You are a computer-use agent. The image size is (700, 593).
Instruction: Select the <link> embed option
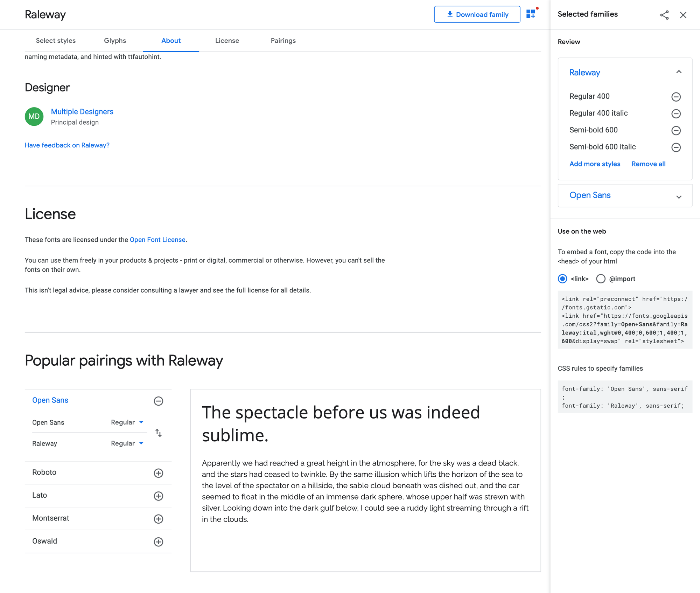pyautogui.click(x=562, y=278)
